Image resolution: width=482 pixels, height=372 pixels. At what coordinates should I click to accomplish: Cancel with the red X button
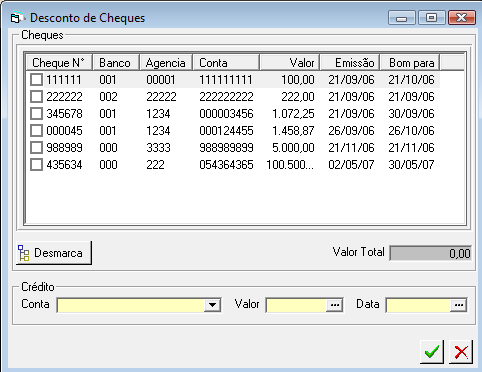[461, 352]
